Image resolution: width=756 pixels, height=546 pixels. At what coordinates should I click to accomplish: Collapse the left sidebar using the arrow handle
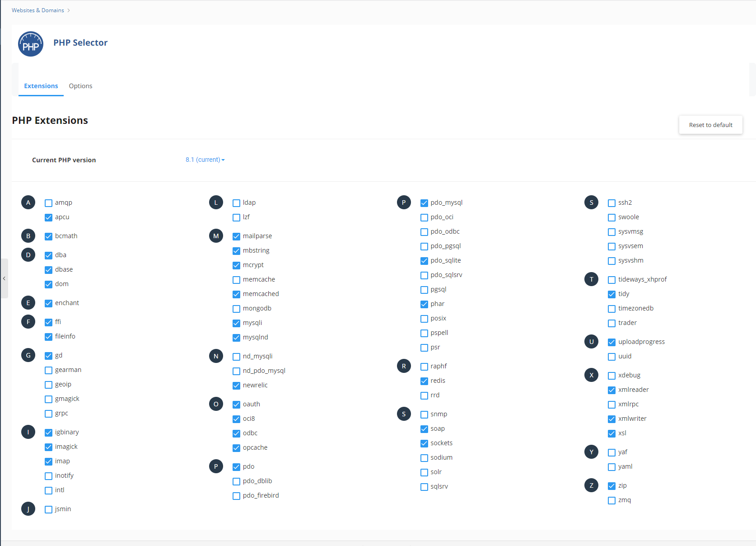pyautogui.click(x=4, y=278)
